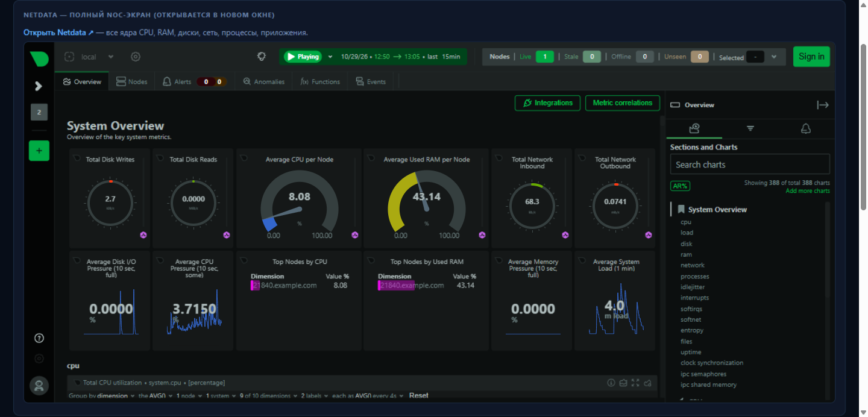The height and width of the screenshot is (417, 868).
Task: Open the Group by dimension dropdown
Action: click(x=102, y=396)
